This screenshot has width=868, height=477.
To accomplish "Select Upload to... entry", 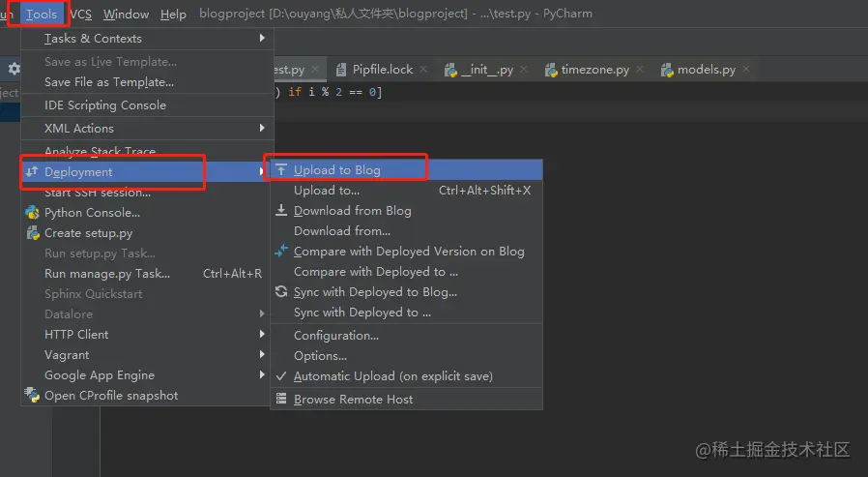I will (x=406, y=190).
